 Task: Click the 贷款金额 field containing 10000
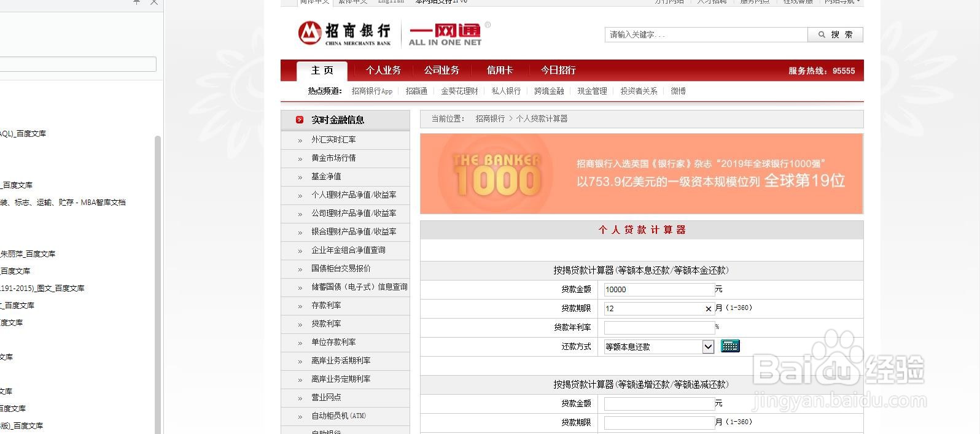(x=659, y=290)
